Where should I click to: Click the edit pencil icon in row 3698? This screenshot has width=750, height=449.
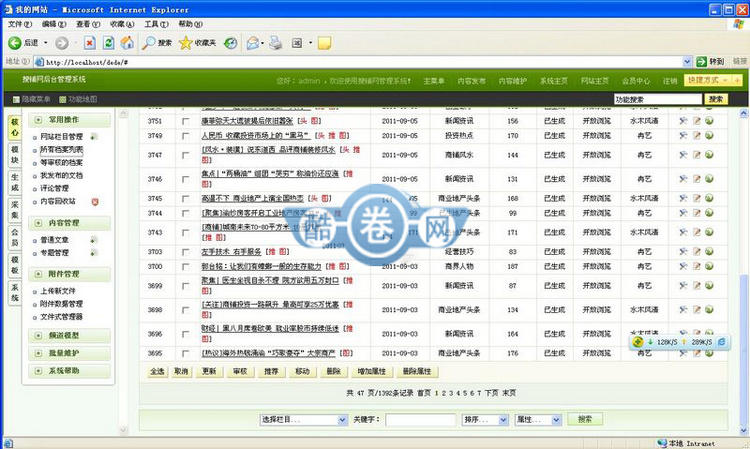696,310
